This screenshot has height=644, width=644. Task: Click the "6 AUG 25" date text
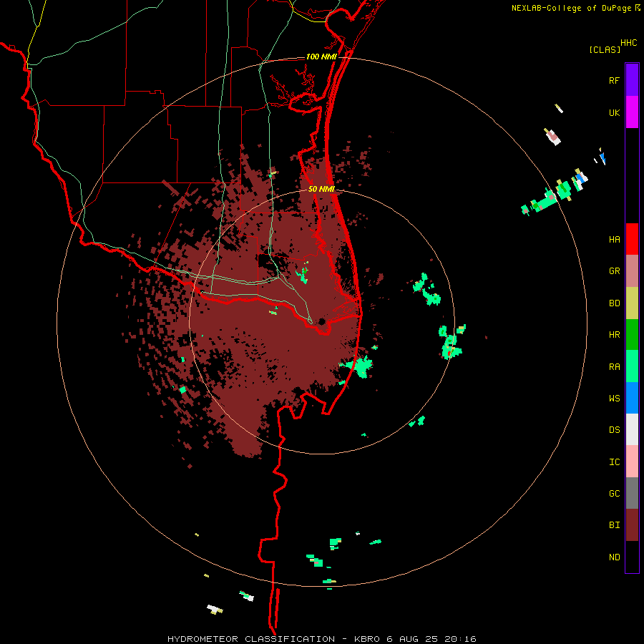pos(411,639)
